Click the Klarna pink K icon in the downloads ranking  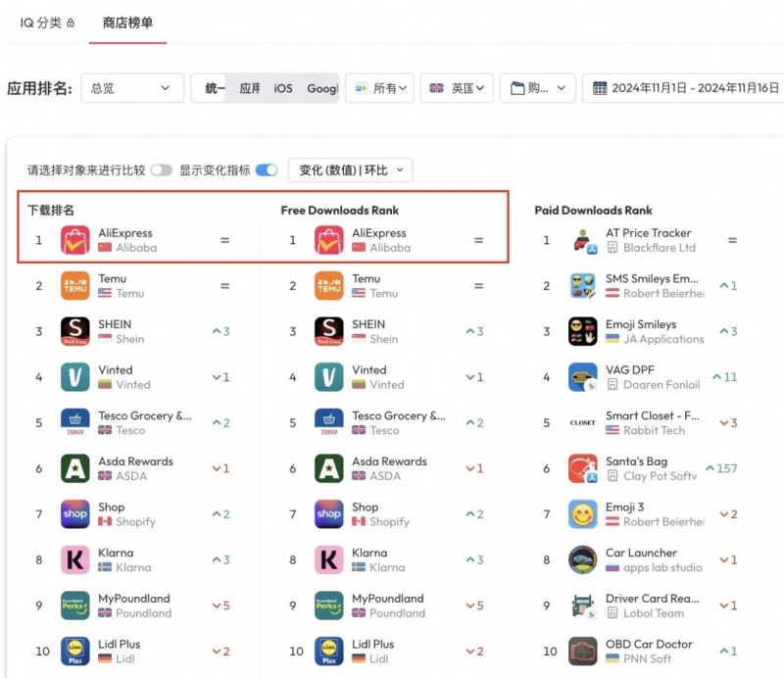pyautogui.click(x=75, y=559)
